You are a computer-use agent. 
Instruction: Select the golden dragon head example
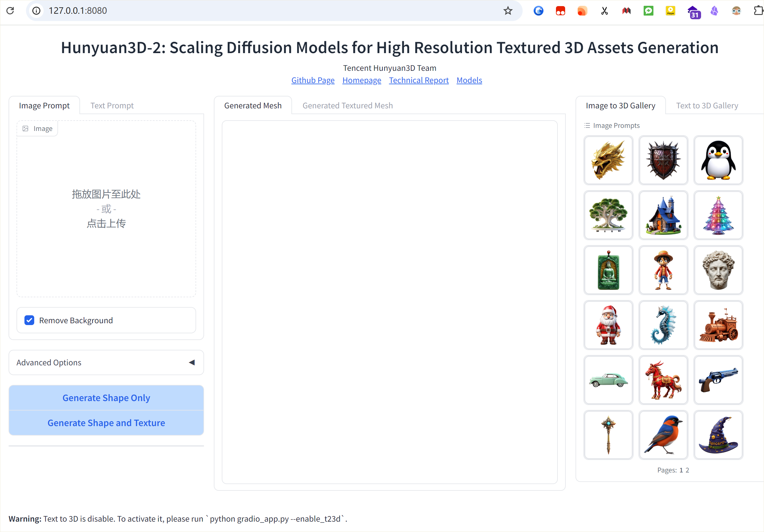click(608, 160)
